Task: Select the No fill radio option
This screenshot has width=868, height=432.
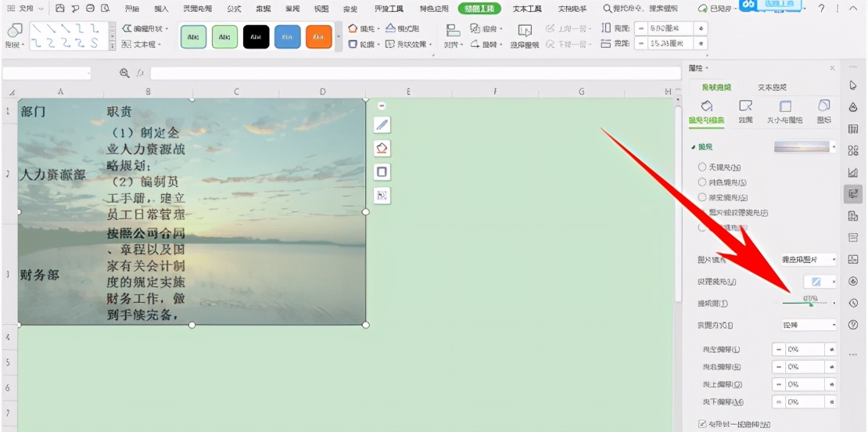Action: coord(701,167)
